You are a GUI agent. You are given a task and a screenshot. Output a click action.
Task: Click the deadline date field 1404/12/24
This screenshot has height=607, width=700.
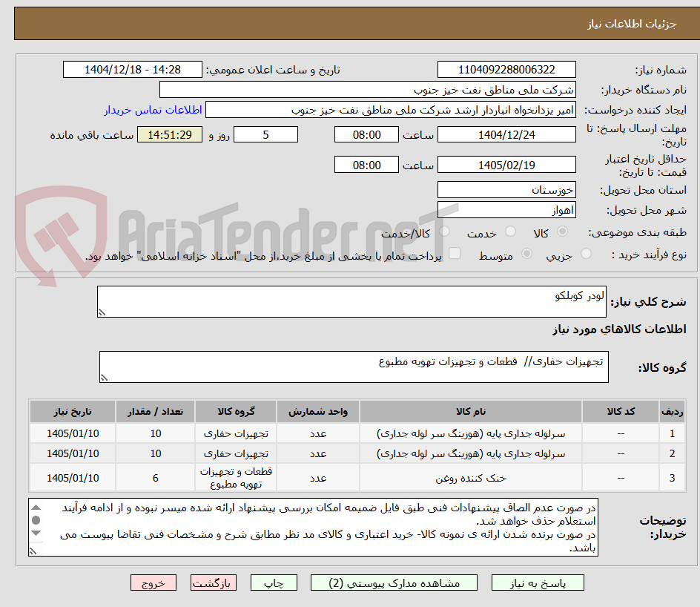(x=506, y=134)
